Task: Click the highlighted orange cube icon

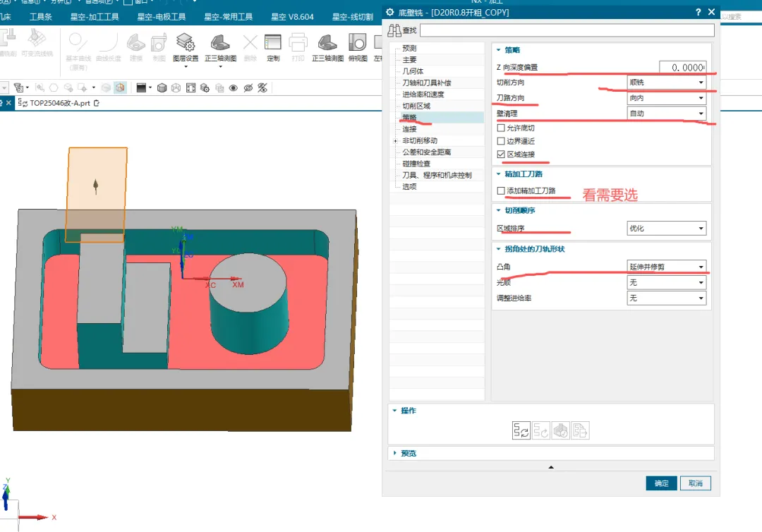Action: (120, 87)
